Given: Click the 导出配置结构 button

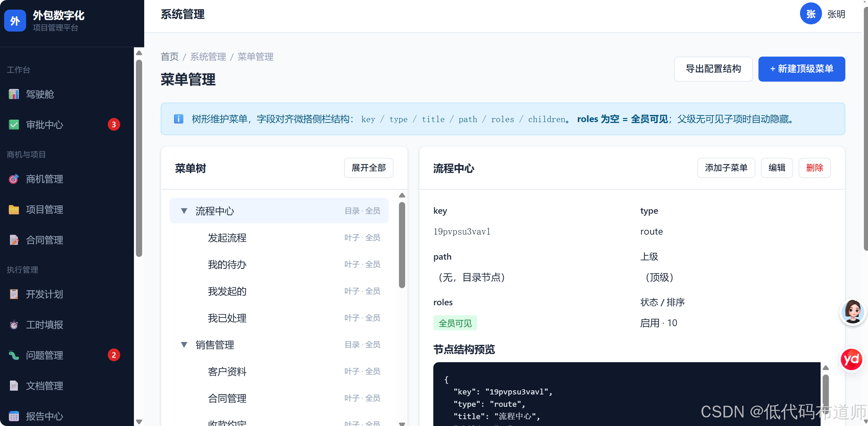Looking at the screenshot, I should pos(713,69).
